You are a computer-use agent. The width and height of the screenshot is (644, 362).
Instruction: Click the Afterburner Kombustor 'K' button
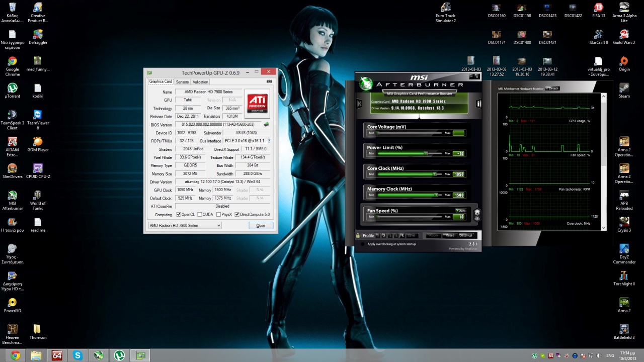click(x=359, y=104)
